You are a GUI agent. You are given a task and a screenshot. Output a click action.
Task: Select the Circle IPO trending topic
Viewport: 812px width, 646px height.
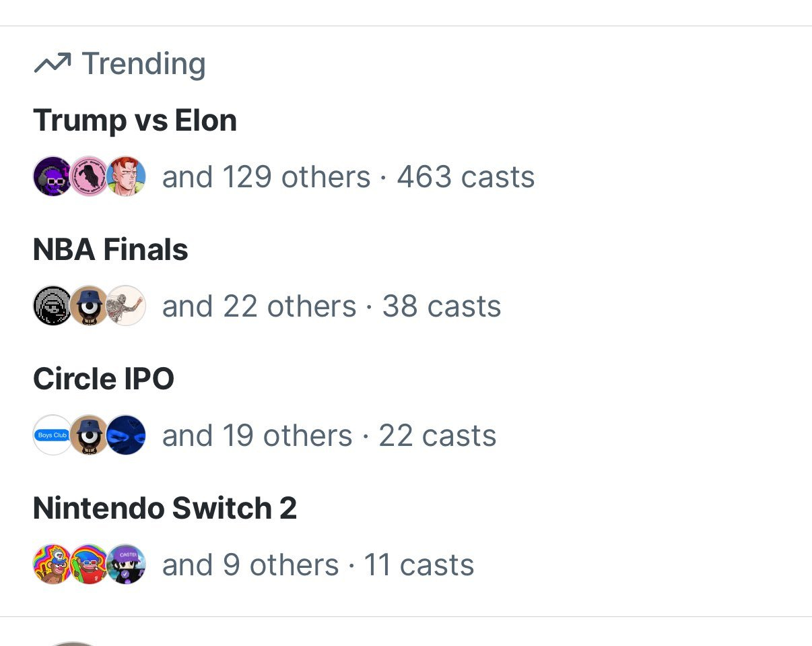point(104,379)
